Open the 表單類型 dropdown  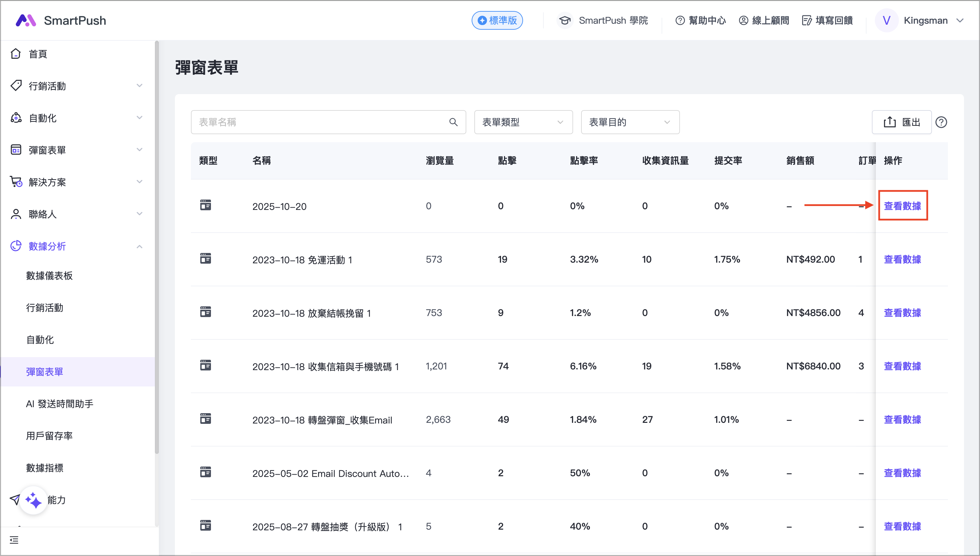523,122
